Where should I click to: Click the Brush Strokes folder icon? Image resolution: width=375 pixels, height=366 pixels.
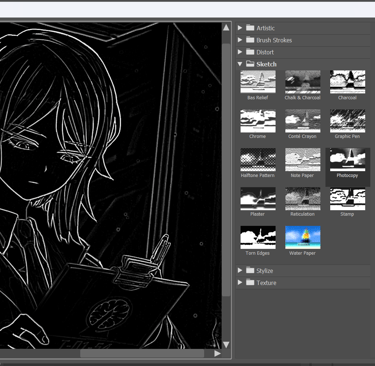[x=250, y=40]
